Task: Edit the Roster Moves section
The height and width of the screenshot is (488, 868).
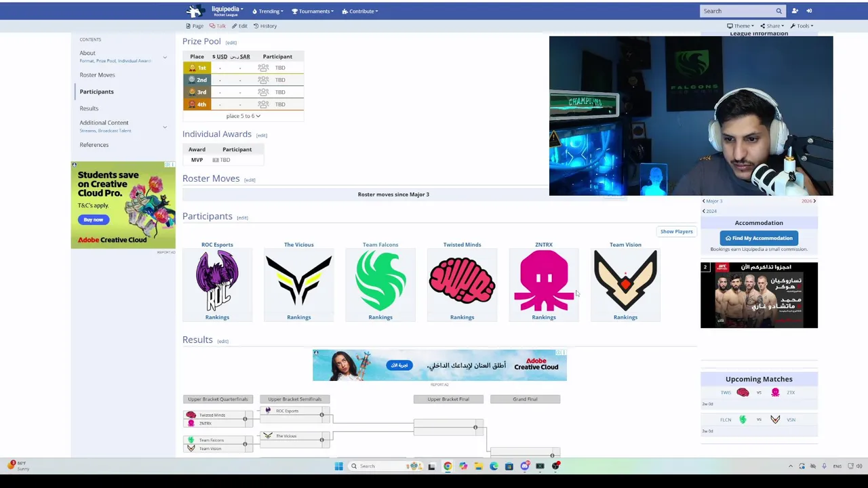Action: coord(250,180)
